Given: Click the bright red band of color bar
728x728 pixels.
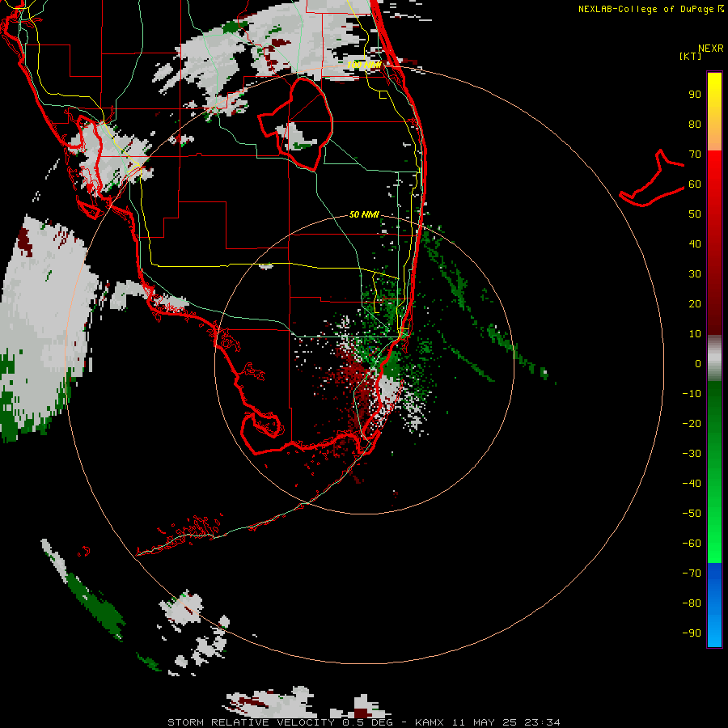Looking at the screenshot, I should [x=714, y=171].
